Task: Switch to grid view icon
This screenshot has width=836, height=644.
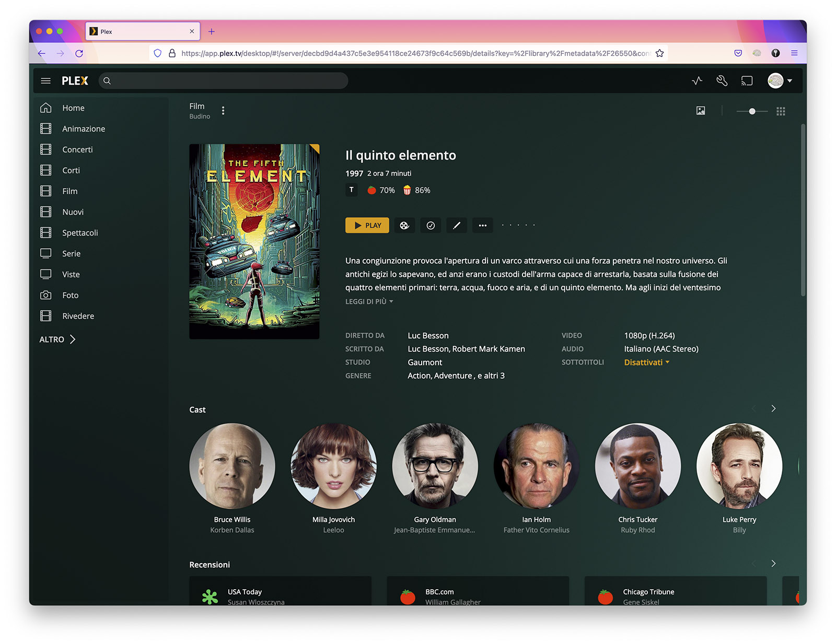Action: point(781,111)
